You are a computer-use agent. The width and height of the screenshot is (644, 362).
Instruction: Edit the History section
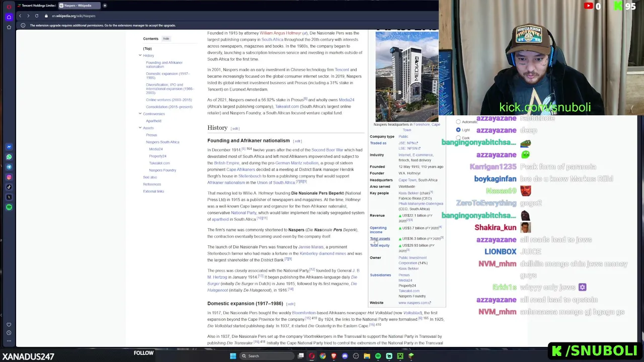click(x=235, y=129)
